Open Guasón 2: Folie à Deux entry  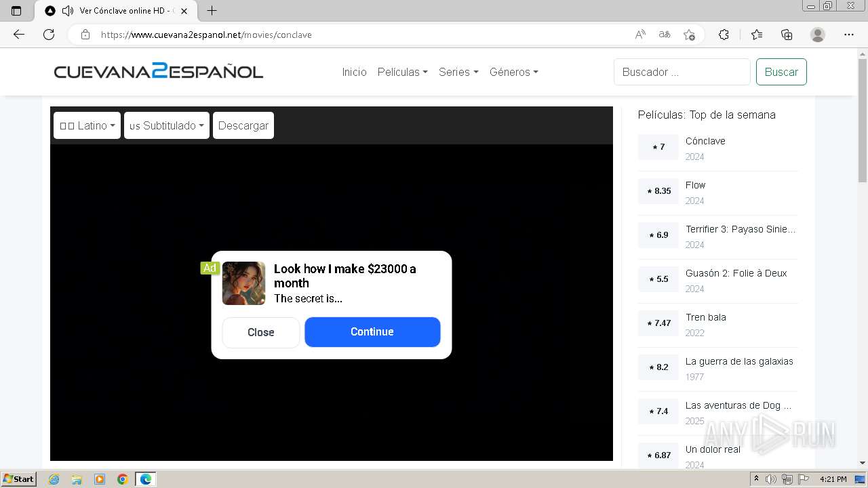[736, 273]
